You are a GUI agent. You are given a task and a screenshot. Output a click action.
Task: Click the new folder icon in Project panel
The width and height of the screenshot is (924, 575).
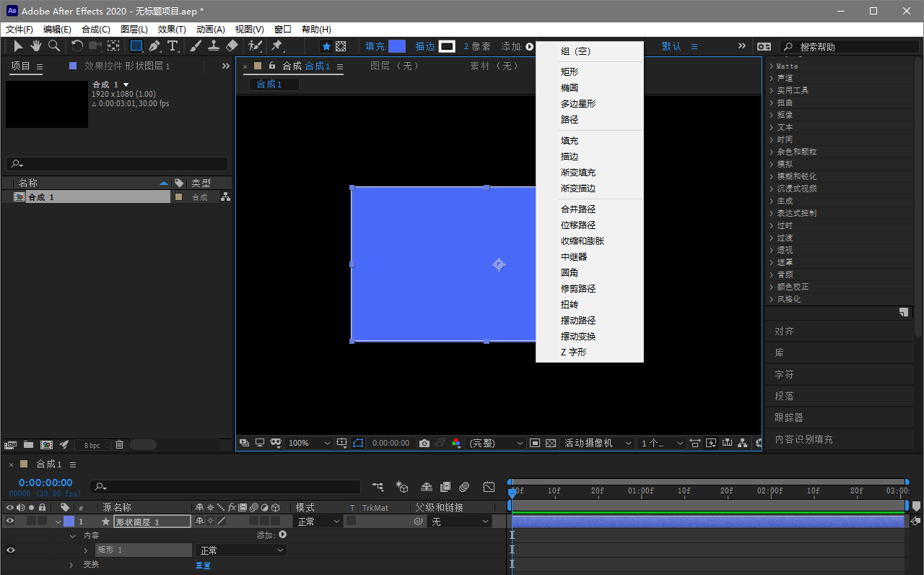29,445
